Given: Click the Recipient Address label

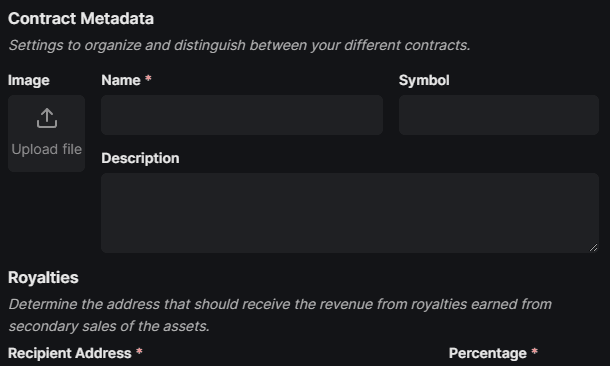Looking at the screenshot, I should (70, 353).
